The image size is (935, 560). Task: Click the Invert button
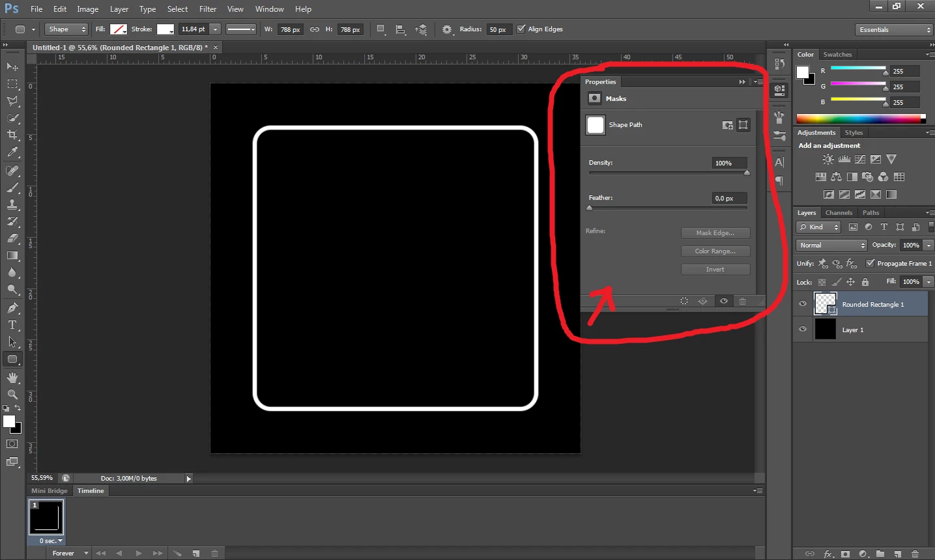(715, 270)
